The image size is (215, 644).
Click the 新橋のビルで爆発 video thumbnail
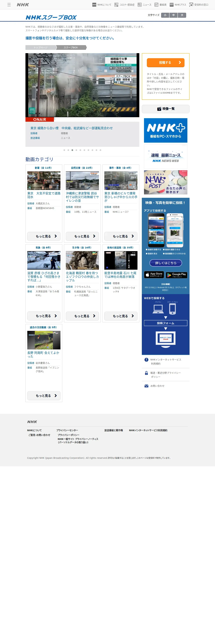point(121,181)
